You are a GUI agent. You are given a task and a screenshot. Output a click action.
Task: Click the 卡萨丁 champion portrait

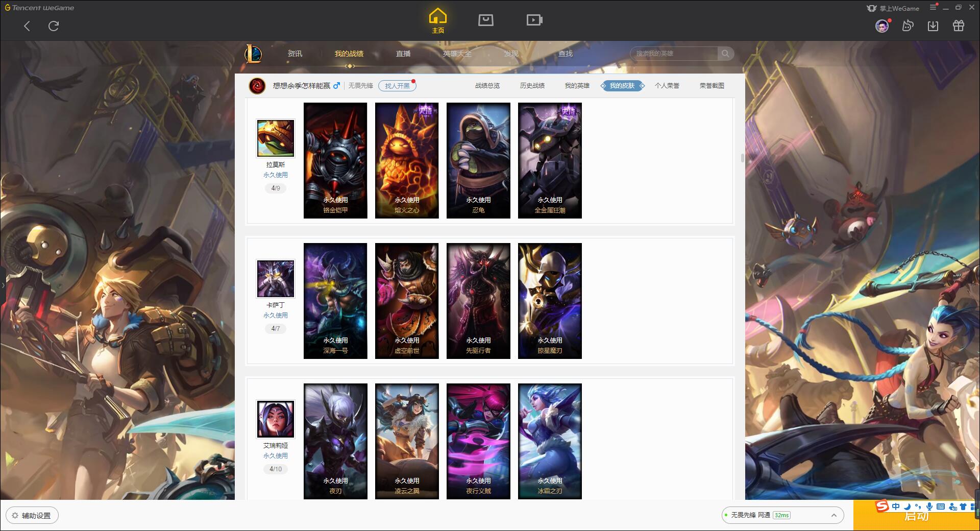(276, 279)
